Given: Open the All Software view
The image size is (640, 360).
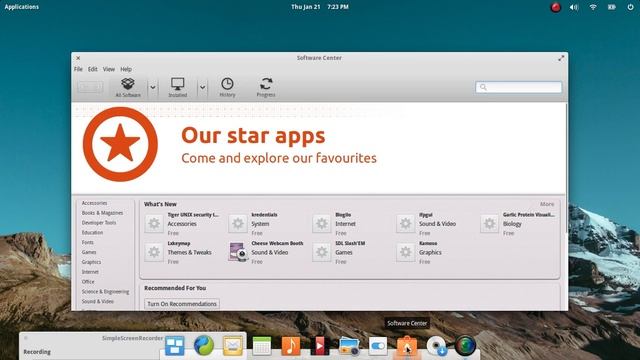Looking at the screenshot, I should (x=128, y=87).
